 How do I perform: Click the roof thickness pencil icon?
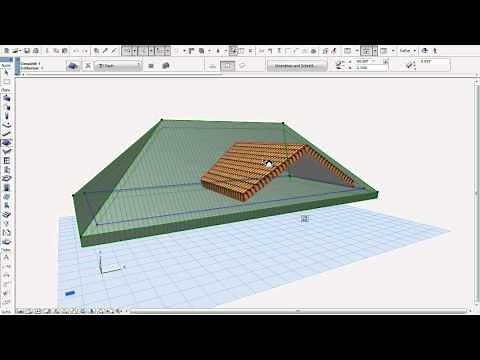410,65
